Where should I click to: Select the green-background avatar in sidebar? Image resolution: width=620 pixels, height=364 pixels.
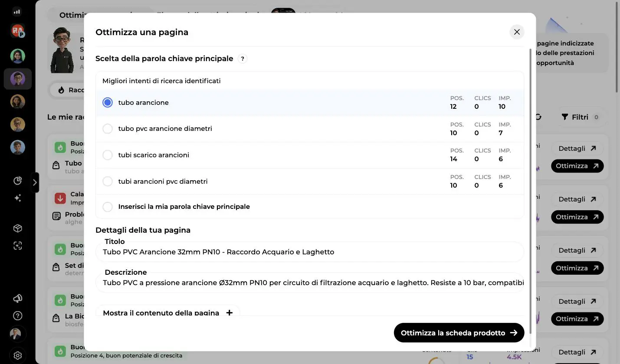tap(18, 56)
